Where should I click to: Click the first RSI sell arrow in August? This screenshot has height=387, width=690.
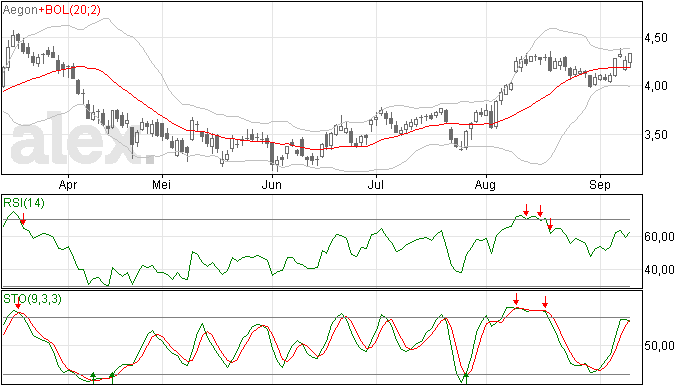coord(526,210)
